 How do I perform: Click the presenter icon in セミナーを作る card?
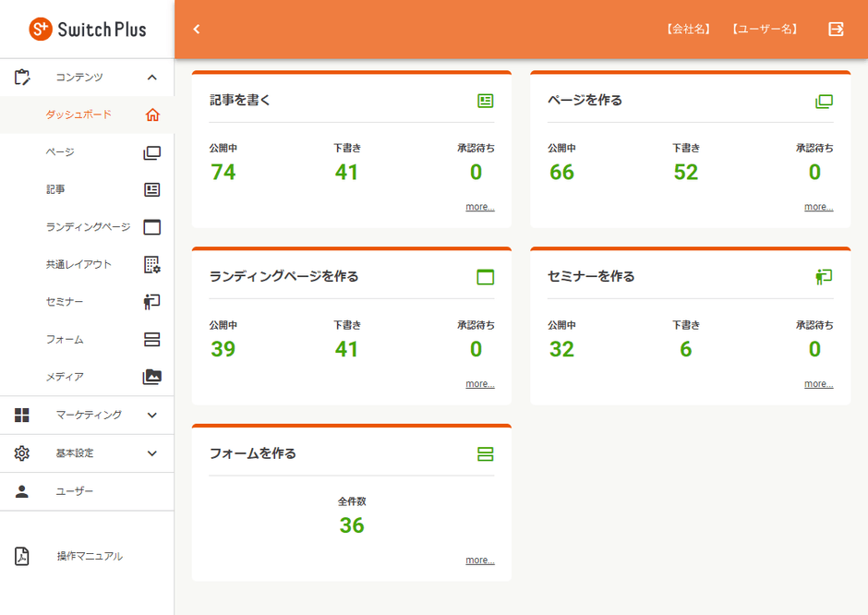[x=824, y=277]
